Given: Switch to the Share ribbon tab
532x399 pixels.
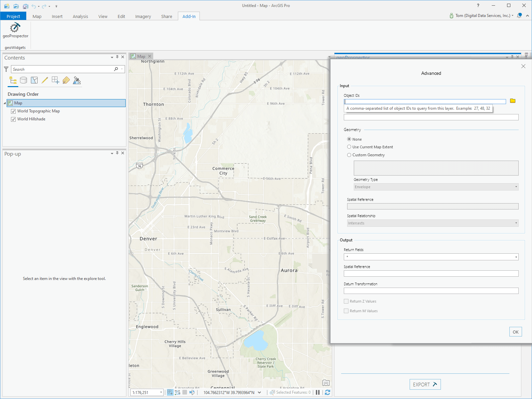Looking at the screenshot, I should click(x=167, y=16).
